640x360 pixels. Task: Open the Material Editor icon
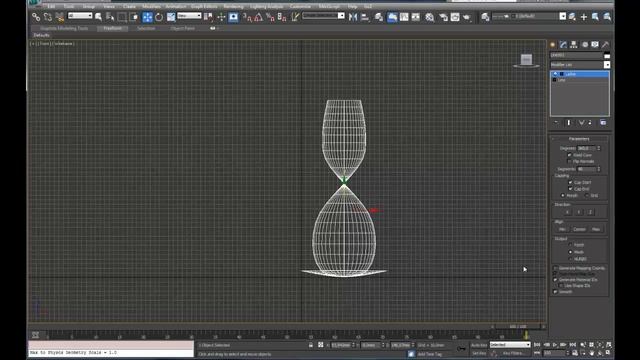429,17
